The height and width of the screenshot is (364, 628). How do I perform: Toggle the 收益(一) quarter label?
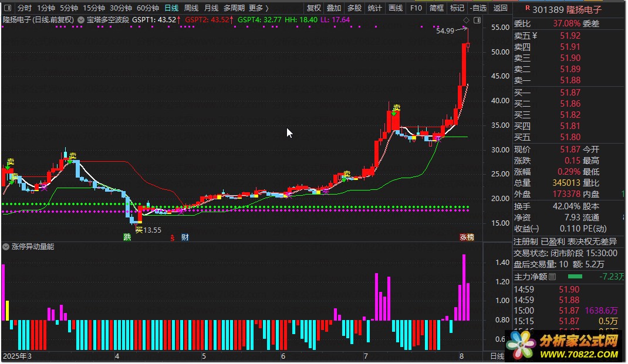526,229
